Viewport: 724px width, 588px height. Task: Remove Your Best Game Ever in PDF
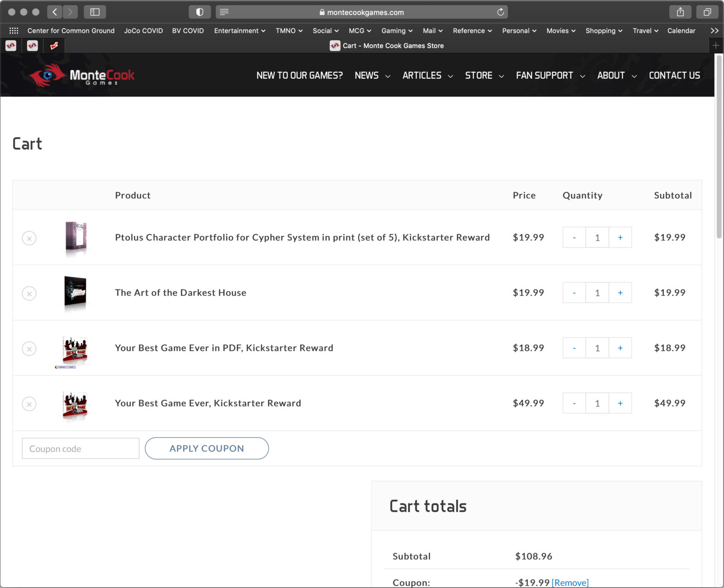tap(29, 349)
